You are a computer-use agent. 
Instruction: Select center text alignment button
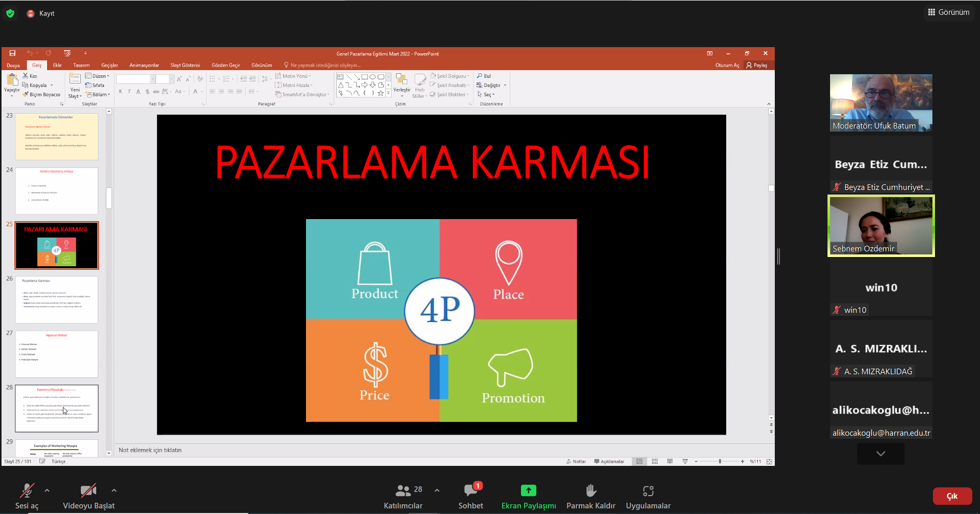pyautogui.click(x=222, y=92)
